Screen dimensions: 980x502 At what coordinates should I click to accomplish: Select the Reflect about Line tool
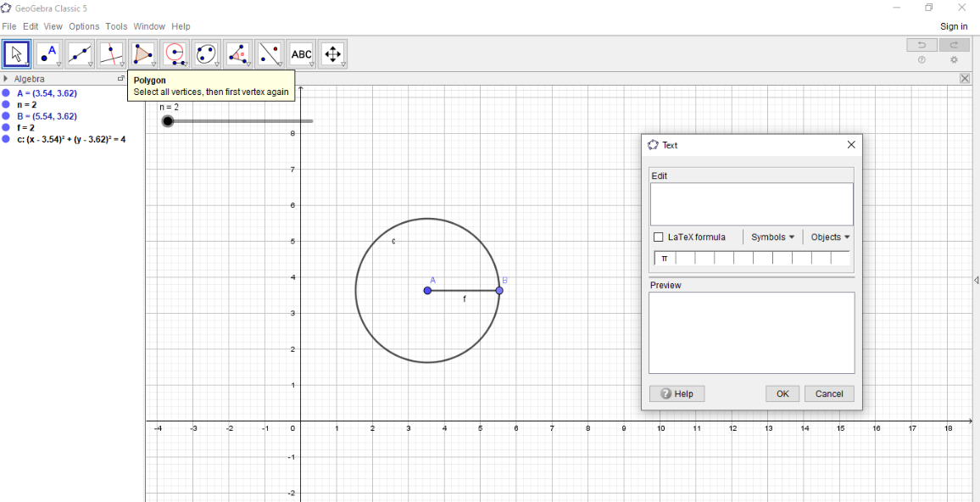point(270,53)
